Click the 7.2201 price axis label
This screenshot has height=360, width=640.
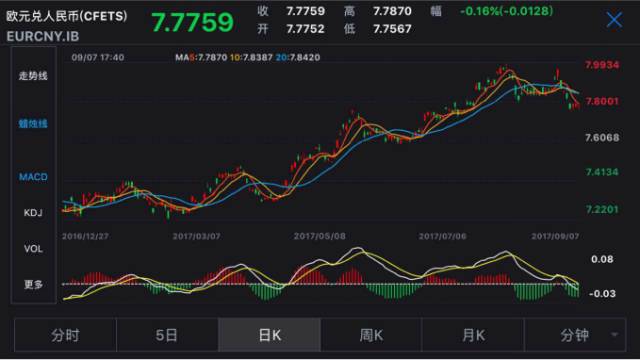coord(602,209)
